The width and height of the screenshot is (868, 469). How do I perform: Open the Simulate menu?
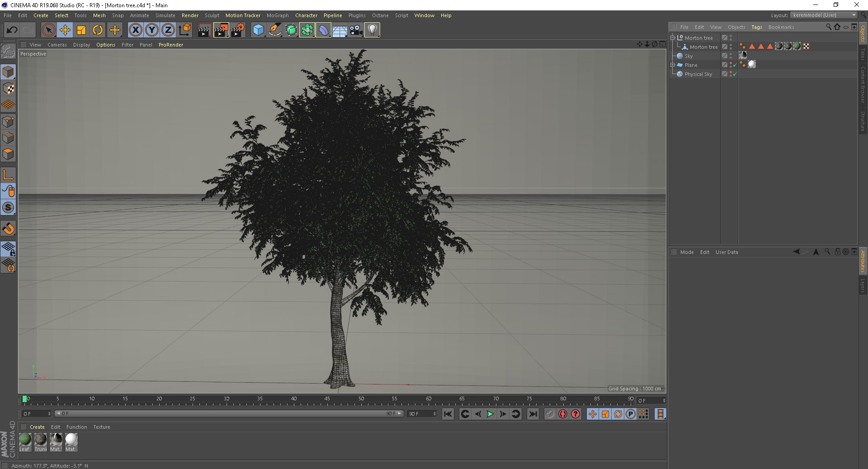coord(165,15)
